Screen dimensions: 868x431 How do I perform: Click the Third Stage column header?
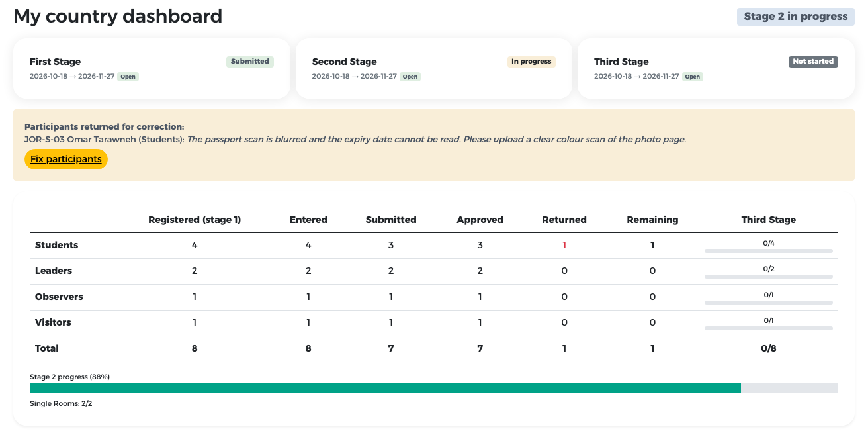tap(769, 220)
